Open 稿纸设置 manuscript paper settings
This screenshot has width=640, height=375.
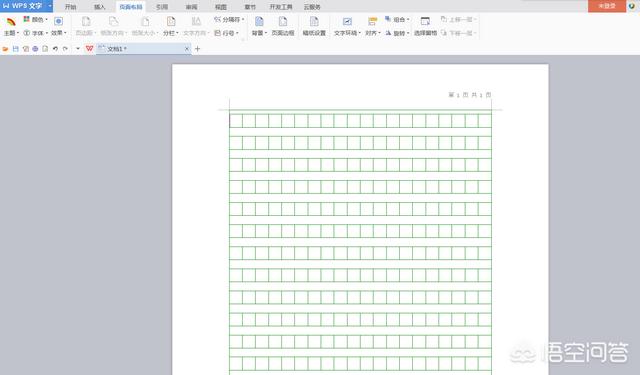[x=314, y=26]
